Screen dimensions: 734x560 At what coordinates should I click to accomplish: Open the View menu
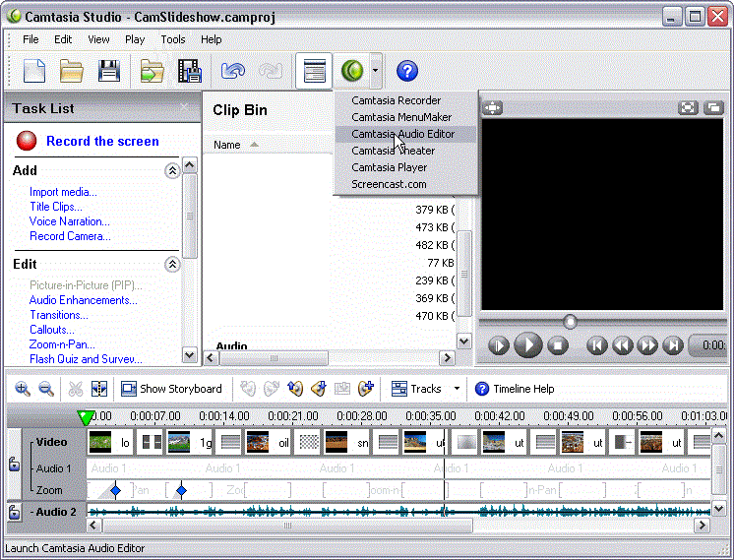[98, 39]
